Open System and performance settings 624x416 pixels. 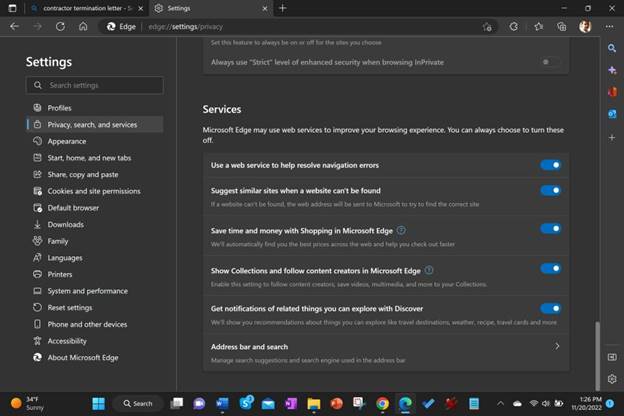pyautogui.click(x=95, y=291)
